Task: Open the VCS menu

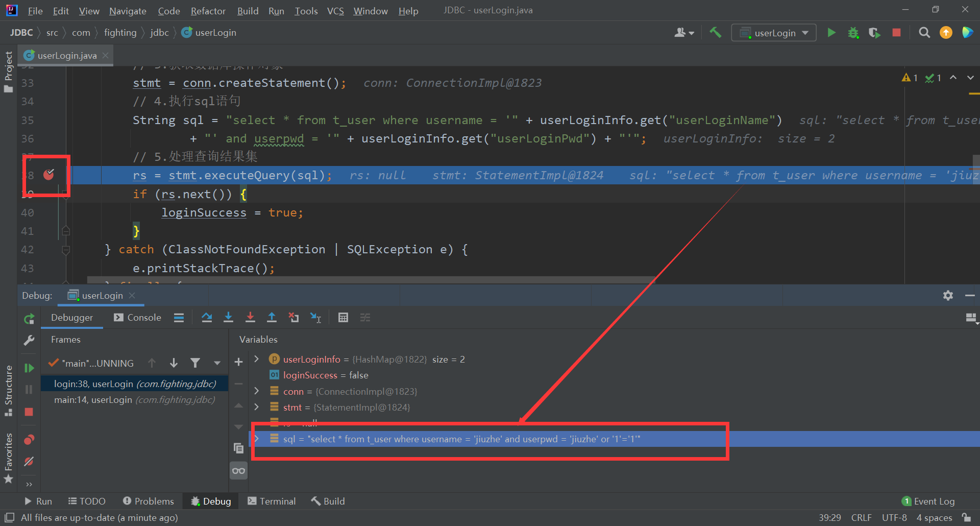Action: click(335, 11)
